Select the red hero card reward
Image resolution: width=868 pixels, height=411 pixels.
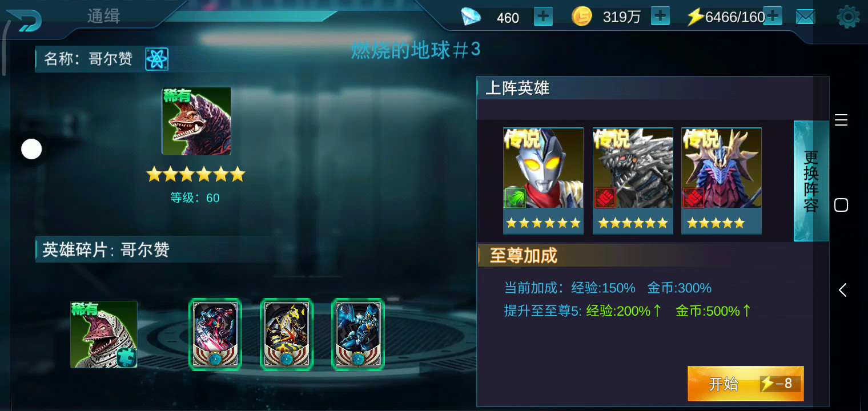pos(215,334)
